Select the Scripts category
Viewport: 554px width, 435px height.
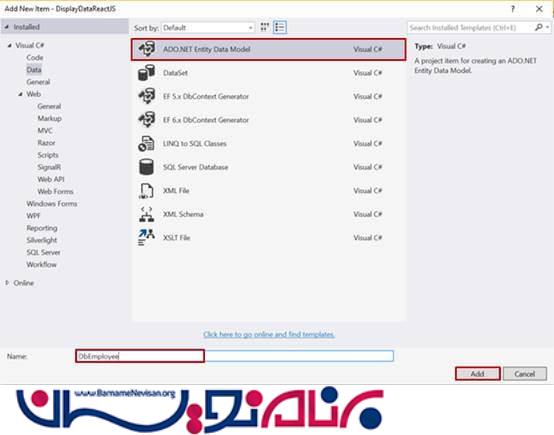48,155
